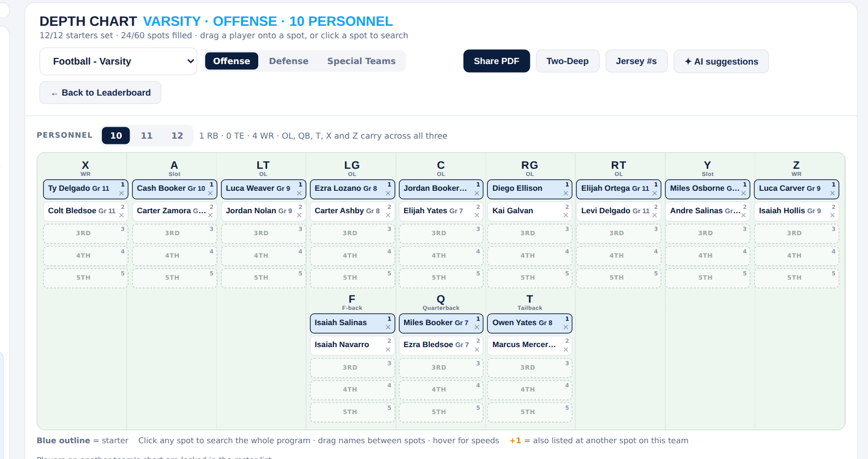Viewport: 868px width, 459px height.
Task: Open AI suggestions
Action: coord(721,61)
